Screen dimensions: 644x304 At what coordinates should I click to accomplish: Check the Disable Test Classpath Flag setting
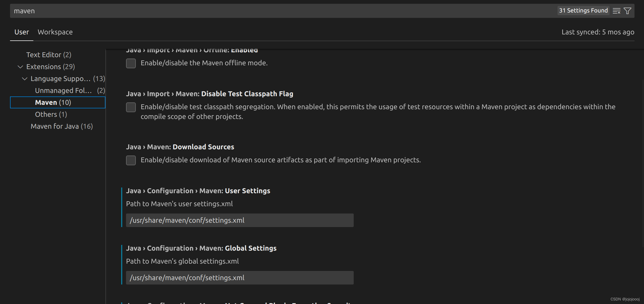tap(131, 107)
